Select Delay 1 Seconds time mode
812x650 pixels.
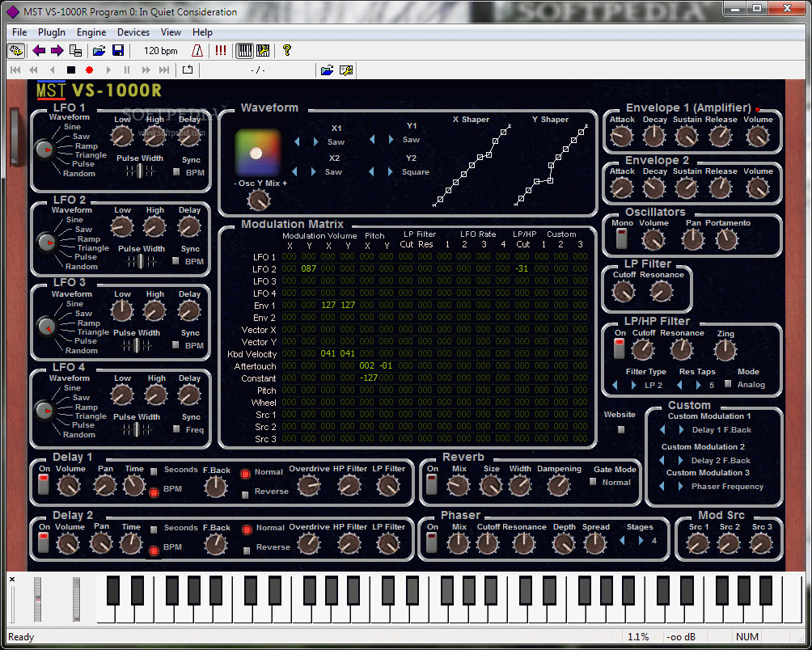pos(154,471)
